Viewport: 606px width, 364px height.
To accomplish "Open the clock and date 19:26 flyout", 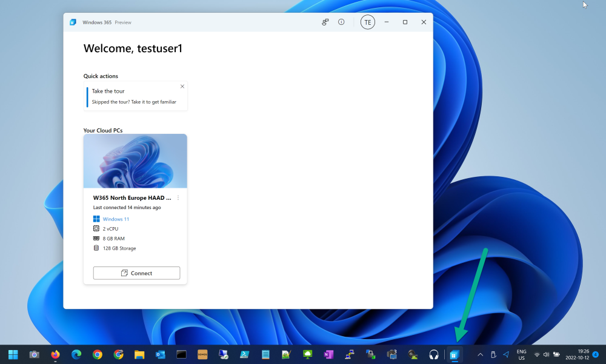I will (x=578, y=355).
